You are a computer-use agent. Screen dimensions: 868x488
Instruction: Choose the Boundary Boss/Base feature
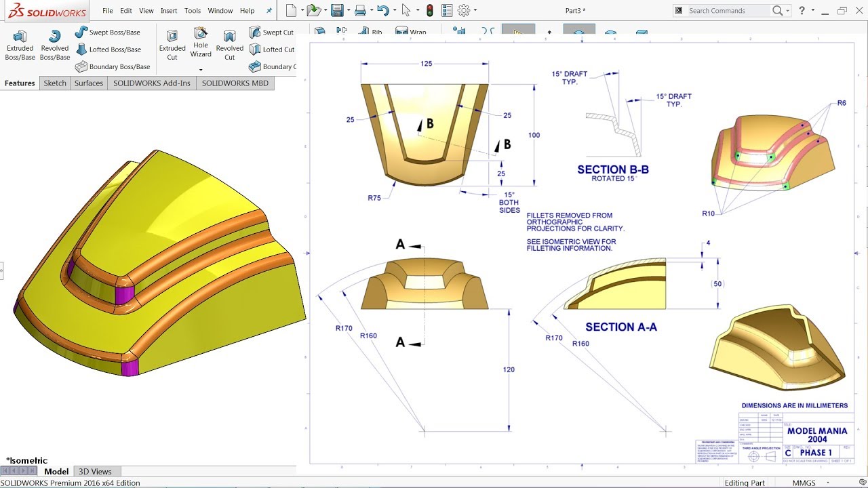(113, 66)
